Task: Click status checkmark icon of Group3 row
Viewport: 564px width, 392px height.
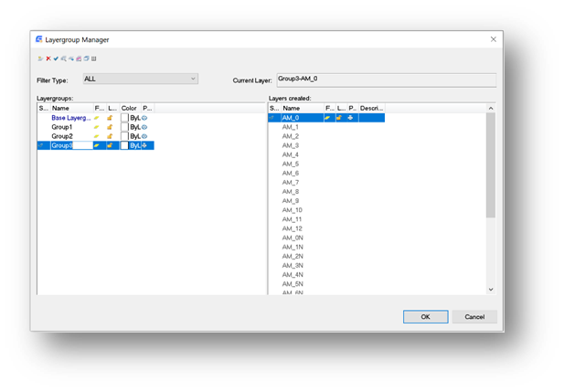Action: [x=40, y=145]
